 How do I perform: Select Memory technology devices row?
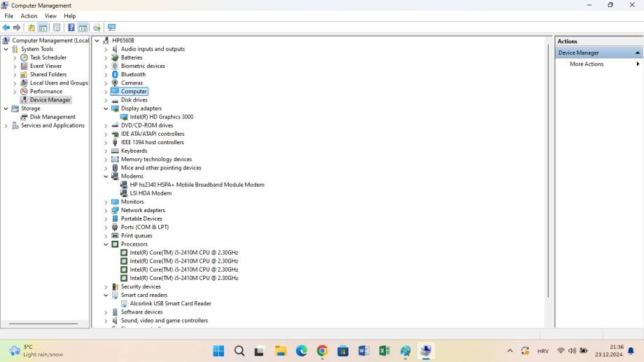pos(157,160)
